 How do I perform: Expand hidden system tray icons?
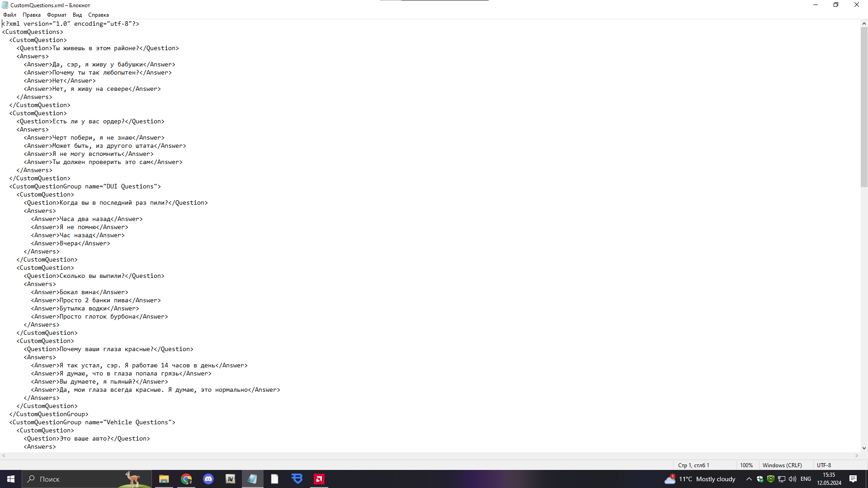749,479
